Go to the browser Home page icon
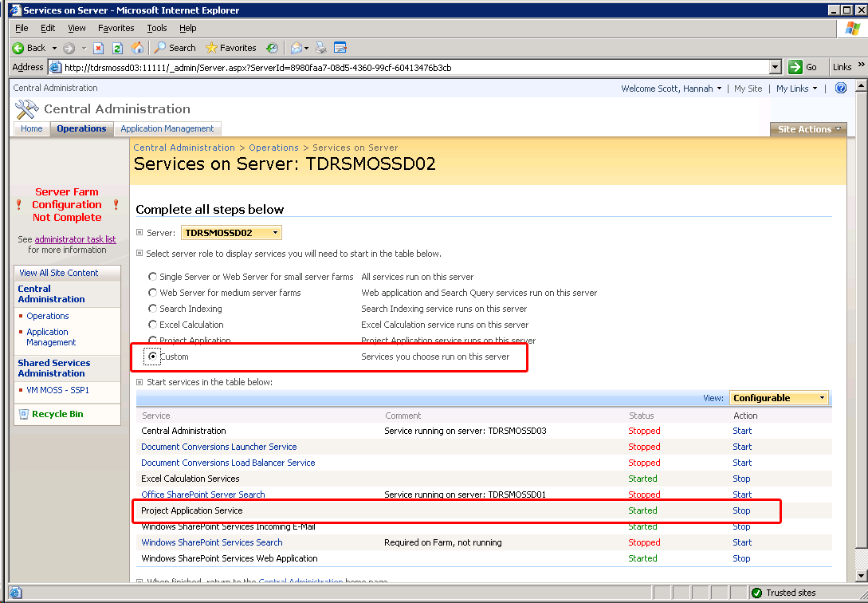Image resolution: width=868 pixels, height=603 pixels. (x=137, y=48)
